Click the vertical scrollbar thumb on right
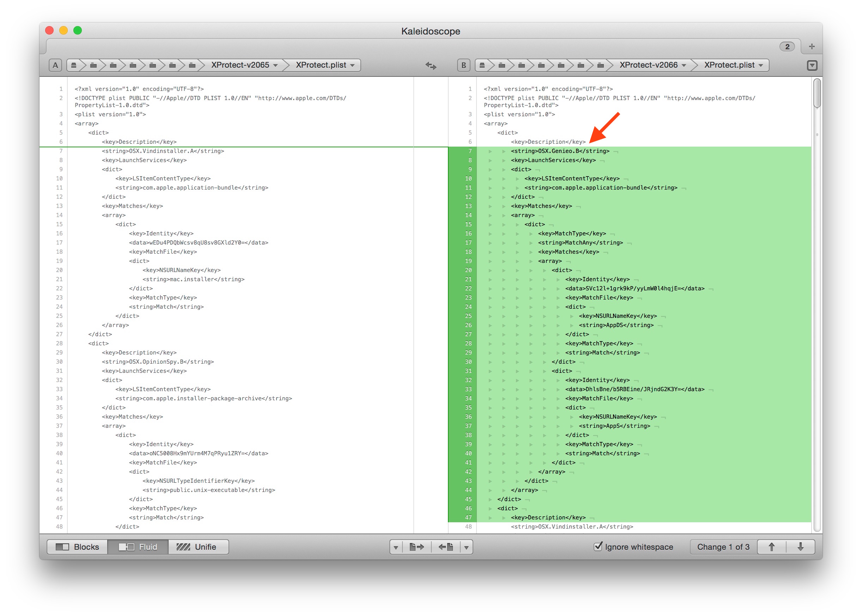Image resolution: width=862 pixels, height=616 pixels. (817, 93)
